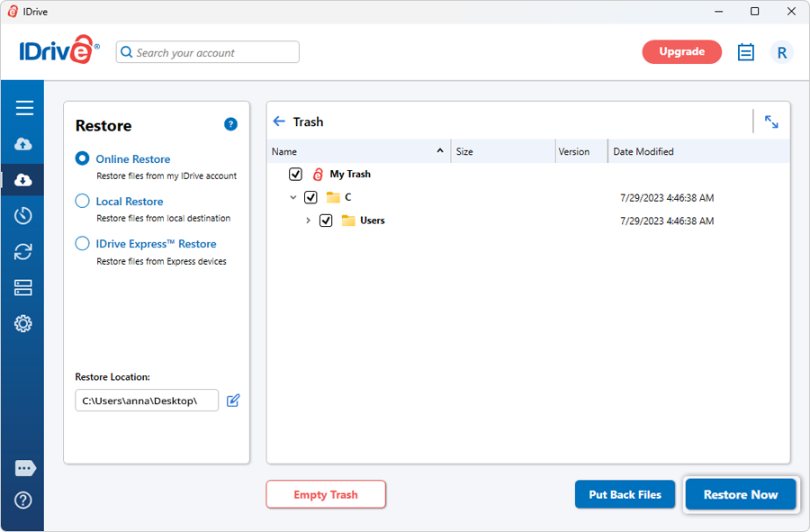
Task: Open the Settings gear icon
Action: tap(24, 324)
